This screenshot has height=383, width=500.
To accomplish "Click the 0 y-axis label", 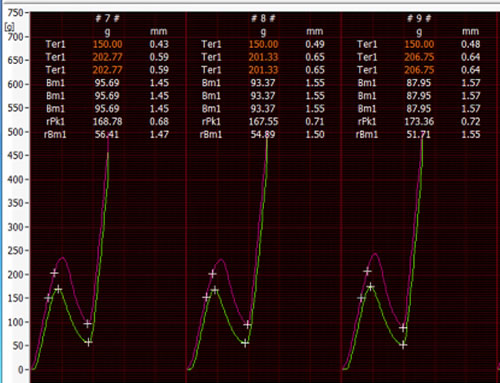I will (21, 369).
